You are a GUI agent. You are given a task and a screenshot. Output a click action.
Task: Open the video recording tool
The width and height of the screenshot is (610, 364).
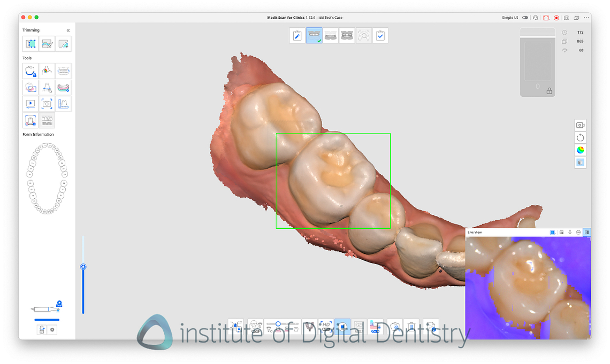pyautogui.click(x=30, y=103)
